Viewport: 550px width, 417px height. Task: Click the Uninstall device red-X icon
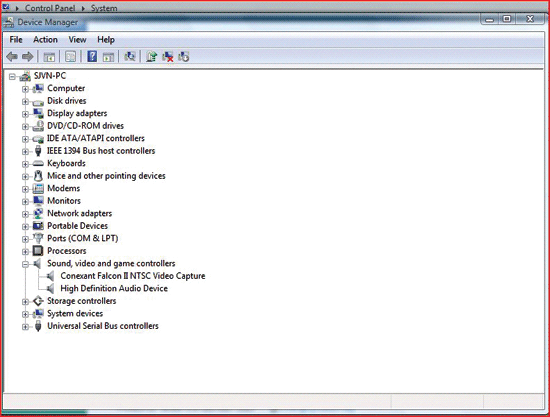[x=168, y=56]
